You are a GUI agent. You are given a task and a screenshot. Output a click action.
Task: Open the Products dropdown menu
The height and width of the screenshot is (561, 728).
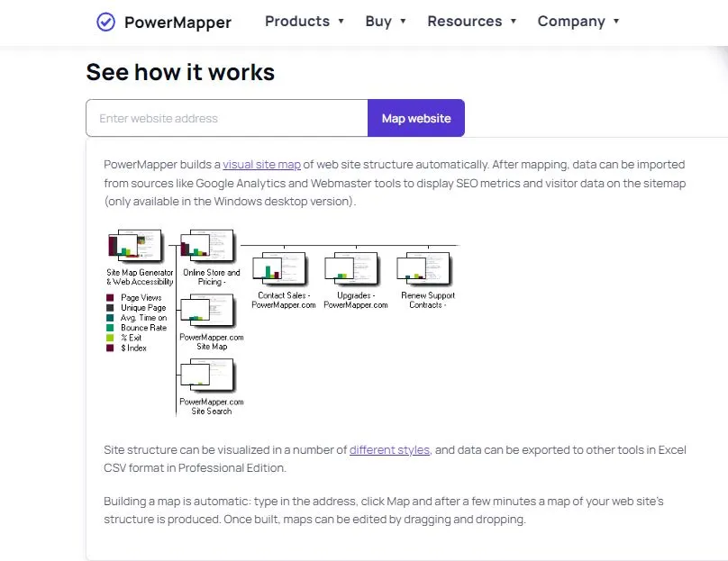tap(305, 22)
